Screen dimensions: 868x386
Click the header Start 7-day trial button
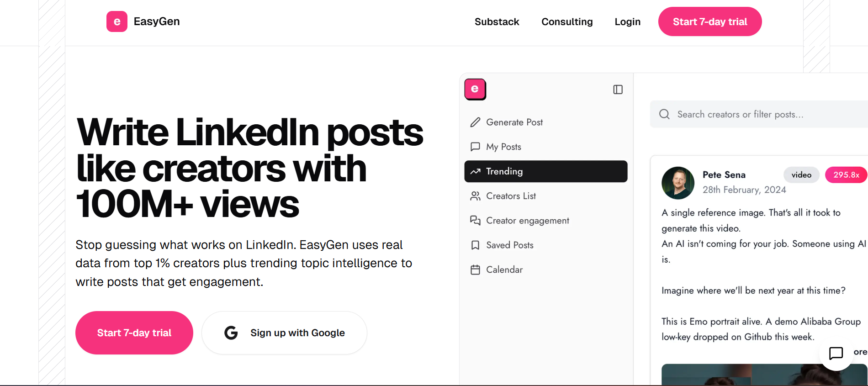[710, 21]
